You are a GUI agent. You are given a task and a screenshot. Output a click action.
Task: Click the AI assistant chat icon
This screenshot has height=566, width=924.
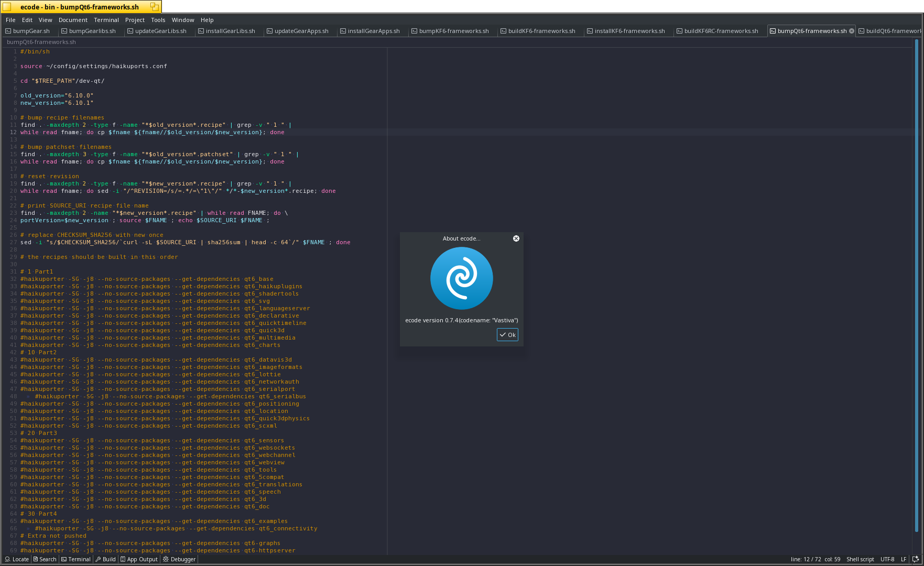point(916,559)
